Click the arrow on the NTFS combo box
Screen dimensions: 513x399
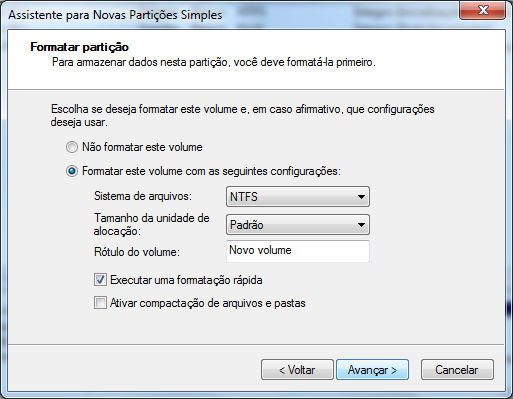[361, 197]
